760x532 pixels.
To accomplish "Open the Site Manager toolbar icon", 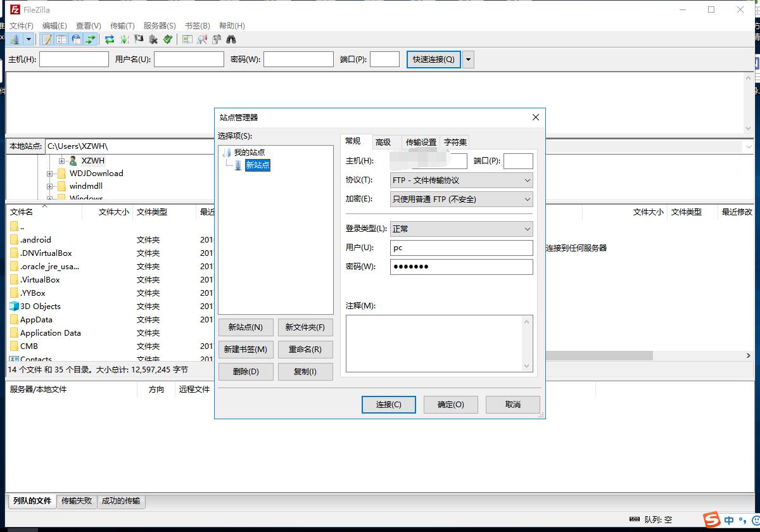I will (x=13, y=39).
